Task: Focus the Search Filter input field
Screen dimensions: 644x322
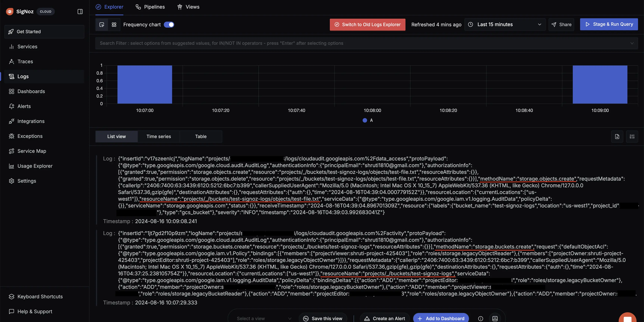Action: 367,43
